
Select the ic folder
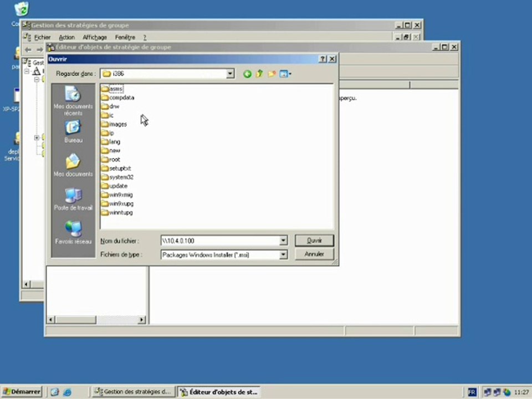[x=108, y=115]
